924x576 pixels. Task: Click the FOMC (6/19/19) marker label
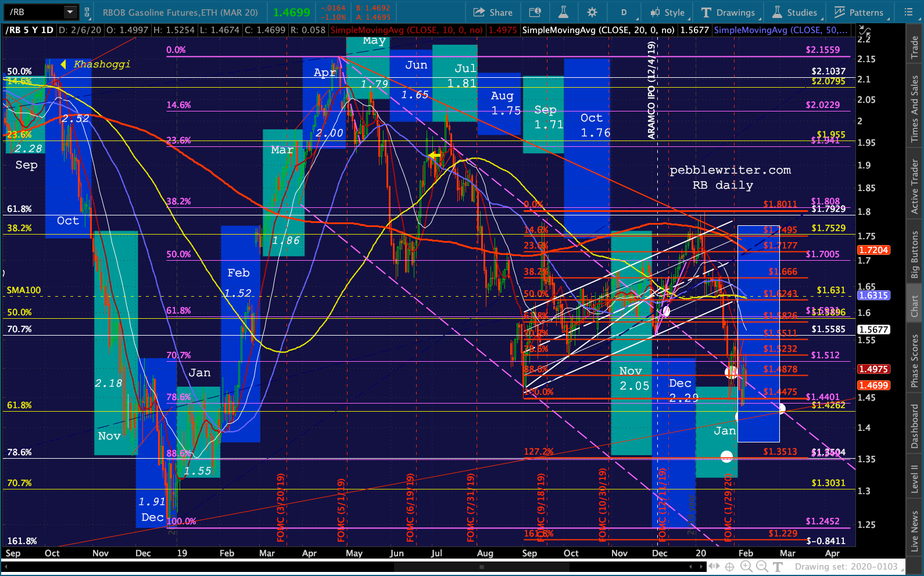point(410,508)
